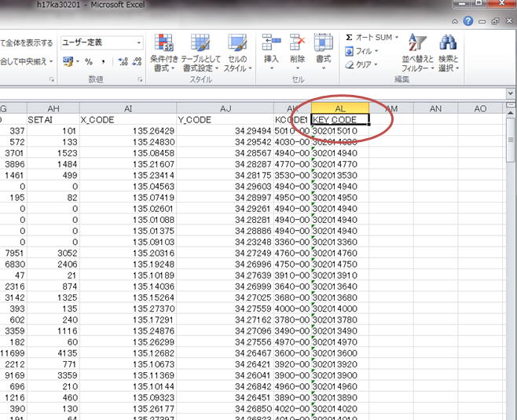Image resolution: width=517 pixels, height=420 pixels.
Task: Expand the Fill (フィル) dropdown
Action: pyautogui.click(x=378, y=51)
